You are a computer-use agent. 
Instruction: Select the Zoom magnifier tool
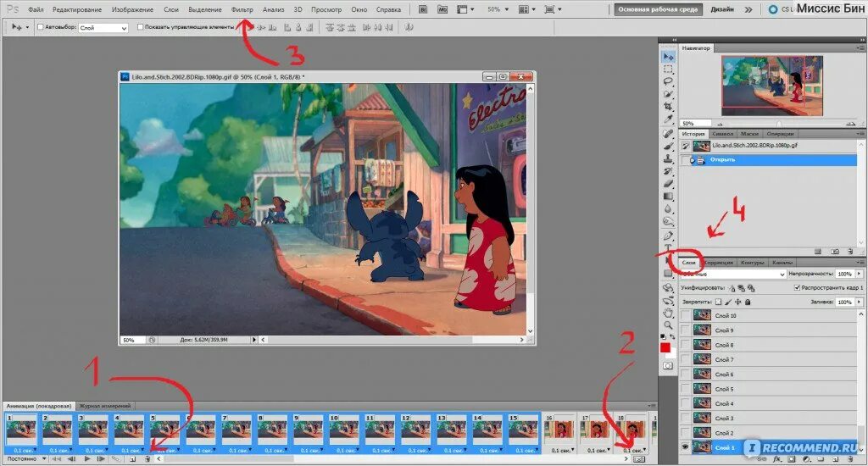668,325
